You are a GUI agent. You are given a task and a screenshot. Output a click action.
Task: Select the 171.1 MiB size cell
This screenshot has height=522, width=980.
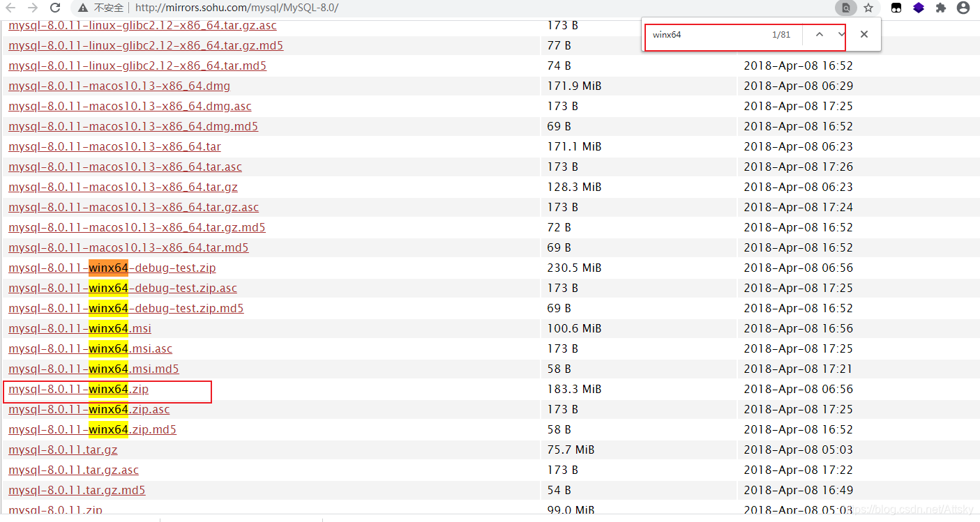(575, 146)
